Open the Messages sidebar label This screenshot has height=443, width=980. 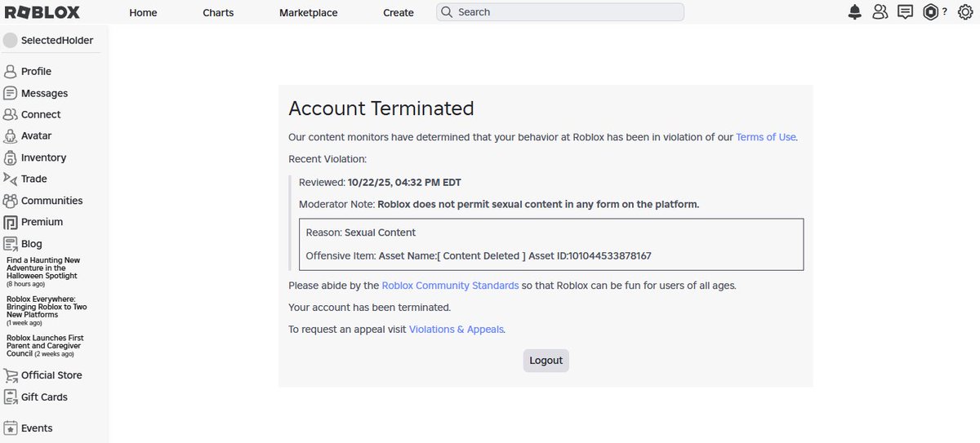tap(44, 93)
